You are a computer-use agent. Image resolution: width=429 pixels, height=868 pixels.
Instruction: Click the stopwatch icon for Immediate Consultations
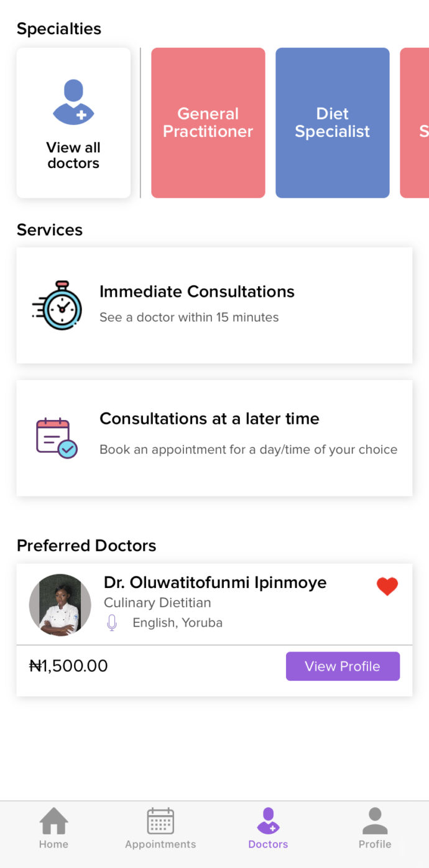pyautogui.click(x=57, y=304)
